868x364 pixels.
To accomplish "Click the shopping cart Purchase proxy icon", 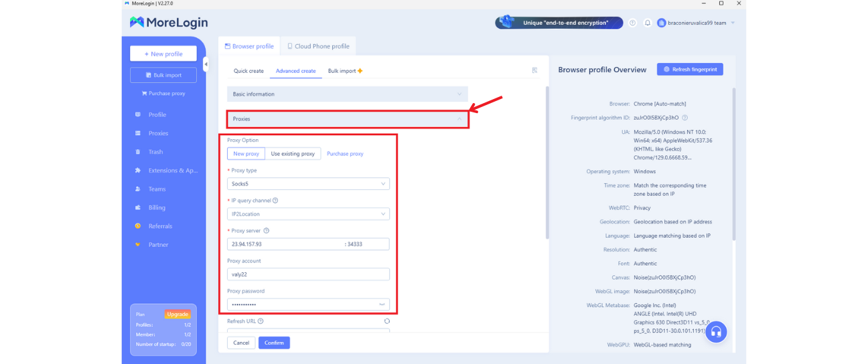I will coord(144,94).
